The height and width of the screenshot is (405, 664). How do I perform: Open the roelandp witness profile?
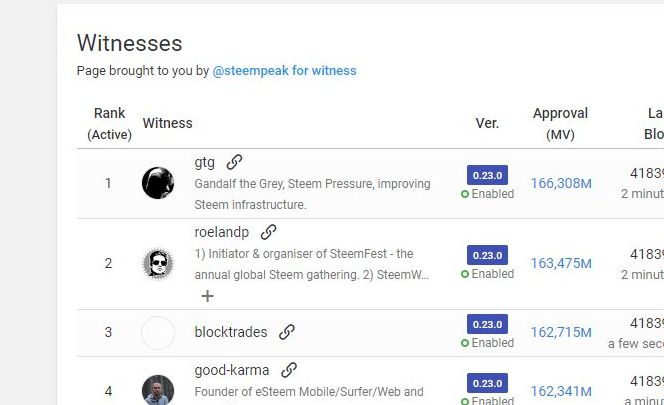222,232
